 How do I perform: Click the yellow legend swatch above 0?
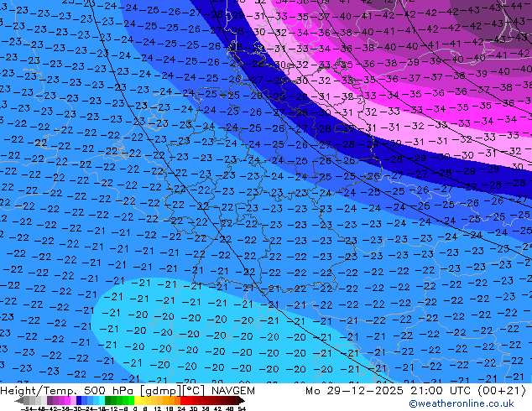coord(137,400)
